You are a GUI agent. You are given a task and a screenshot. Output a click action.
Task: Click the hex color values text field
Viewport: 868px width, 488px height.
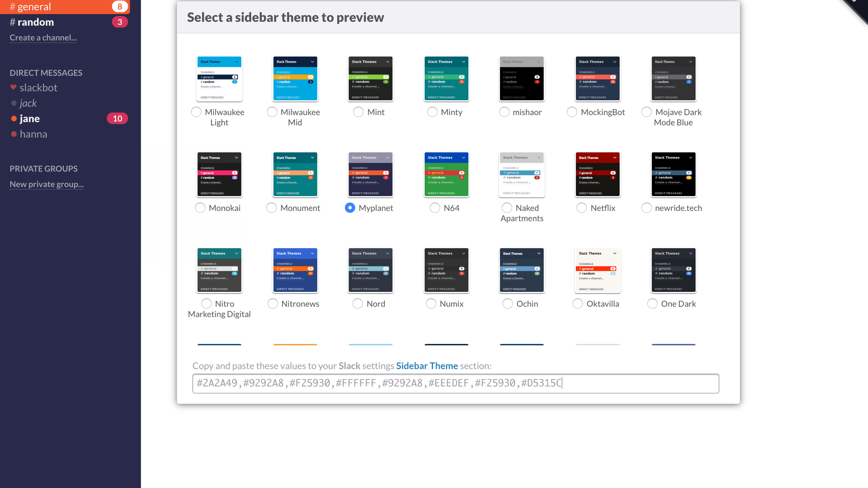[455, 384]
